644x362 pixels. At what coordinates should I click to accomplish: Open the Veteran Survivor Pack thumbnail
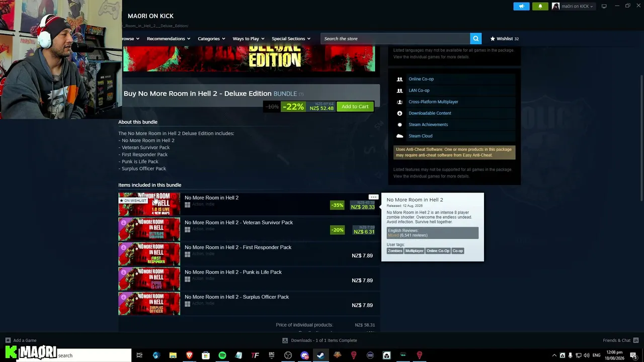tap(149, 229)
